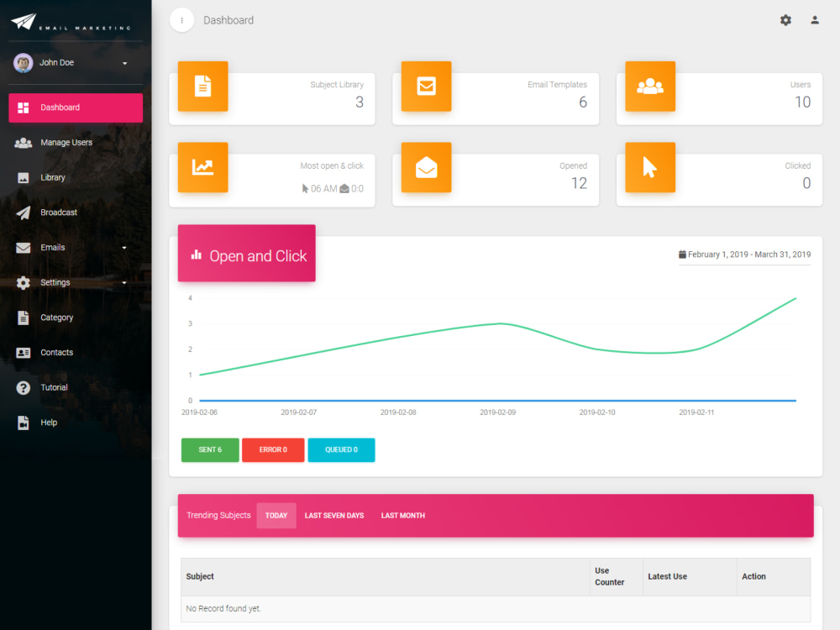Click the Subject column header
Screen dimensions: 840x630
[x=386, y=577]
